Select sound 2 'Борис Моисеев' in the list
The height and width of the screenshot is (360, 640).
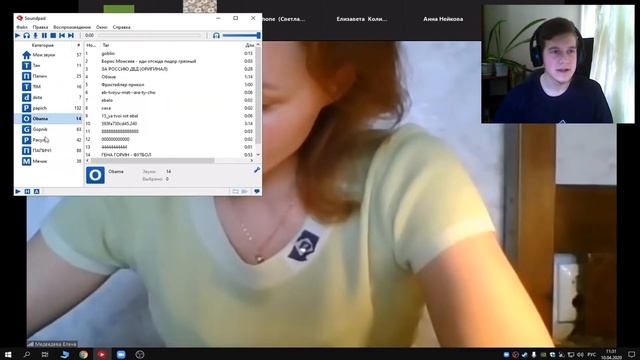pyautogui.click(x=169, y=61)
